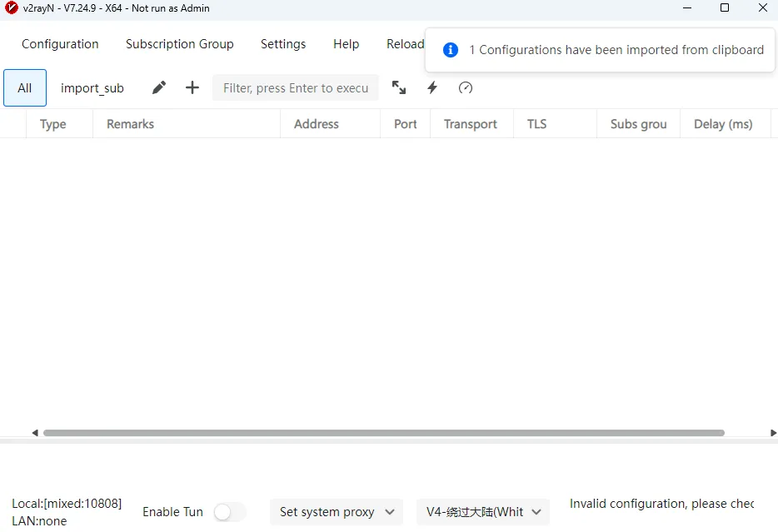778x532 pixels.
Task: Click the right scroll arrow of horizontal scrollbar
Action: 773,433
